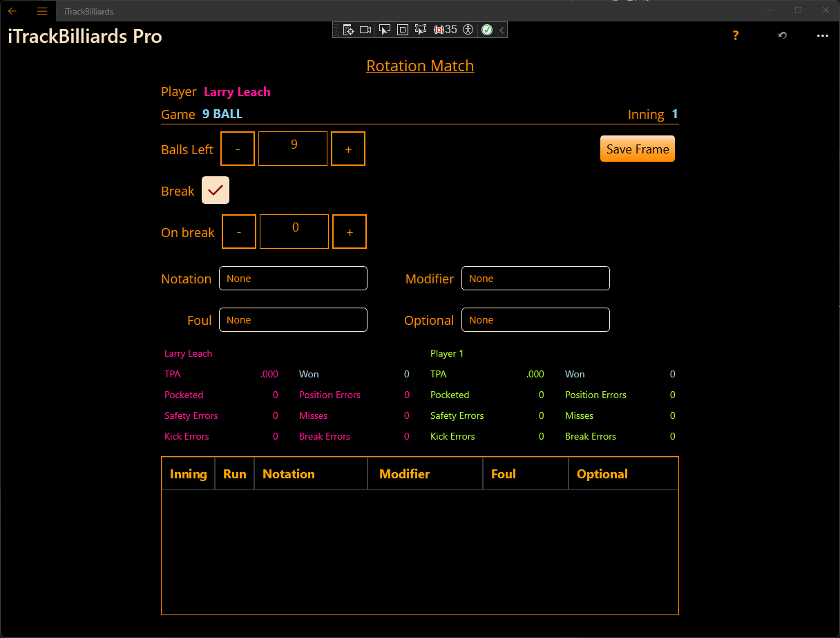Image resolution: width=840 pixels, height=638 pixels.
Task: Click player name Larry Leach at top
Action: 237,92
